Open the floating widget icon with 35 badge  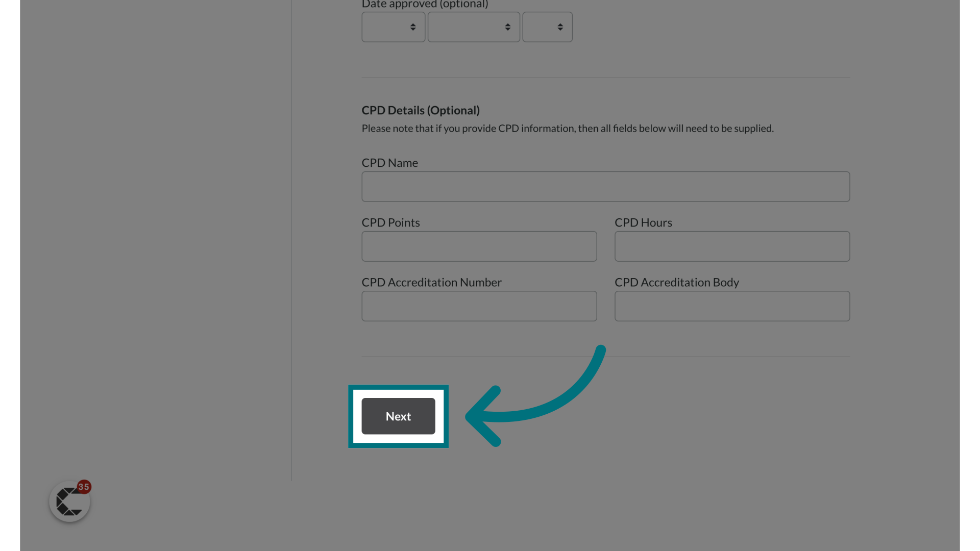point(70,501)
